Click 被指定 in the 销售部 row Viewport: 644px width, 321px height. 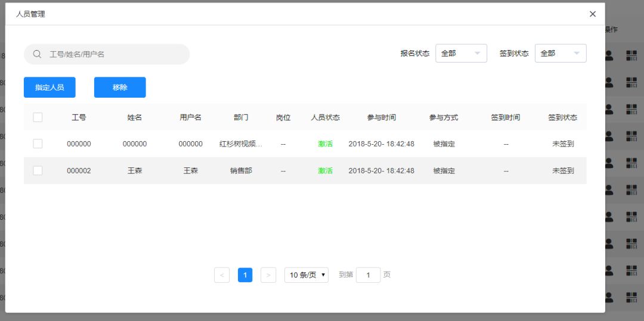pos(444,170)
